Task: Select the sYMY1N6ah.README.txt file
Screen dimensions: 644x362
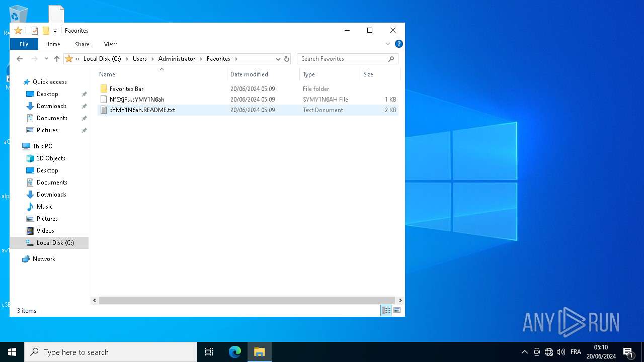Action: [142, 110]
